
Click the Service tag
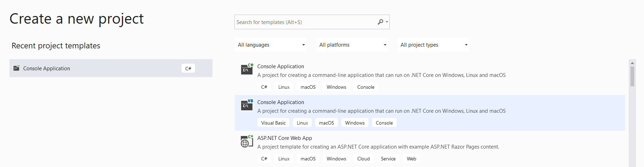[x=388, y=159]
